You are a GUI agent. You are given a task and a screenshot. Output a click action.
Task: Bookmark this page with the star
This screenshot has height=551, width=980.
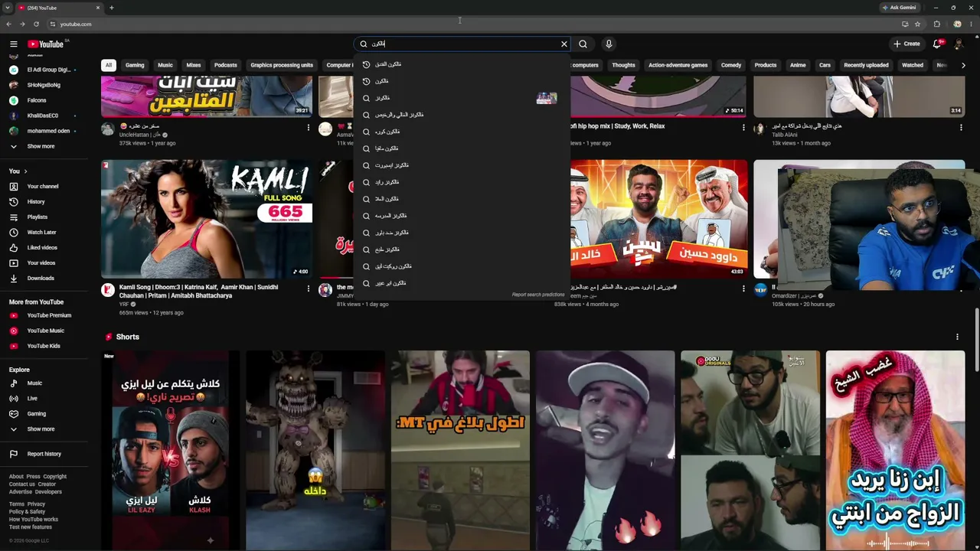(917, 24)
